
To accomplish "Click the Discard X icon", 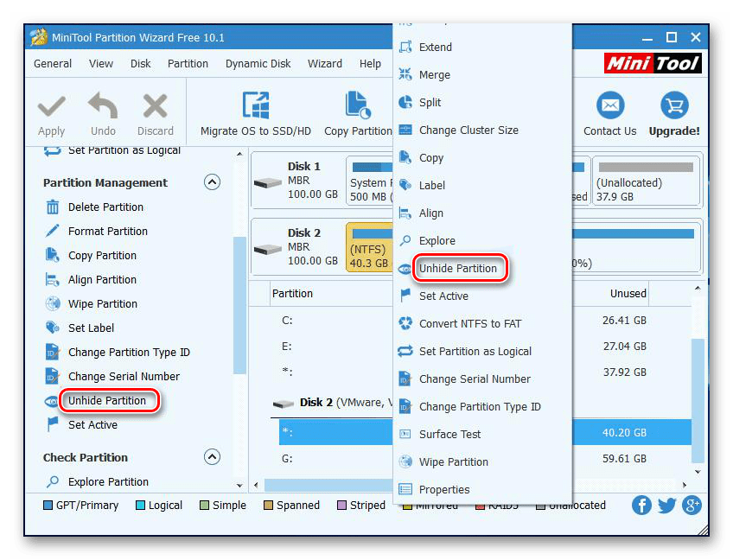I will (x=156, y=108).
